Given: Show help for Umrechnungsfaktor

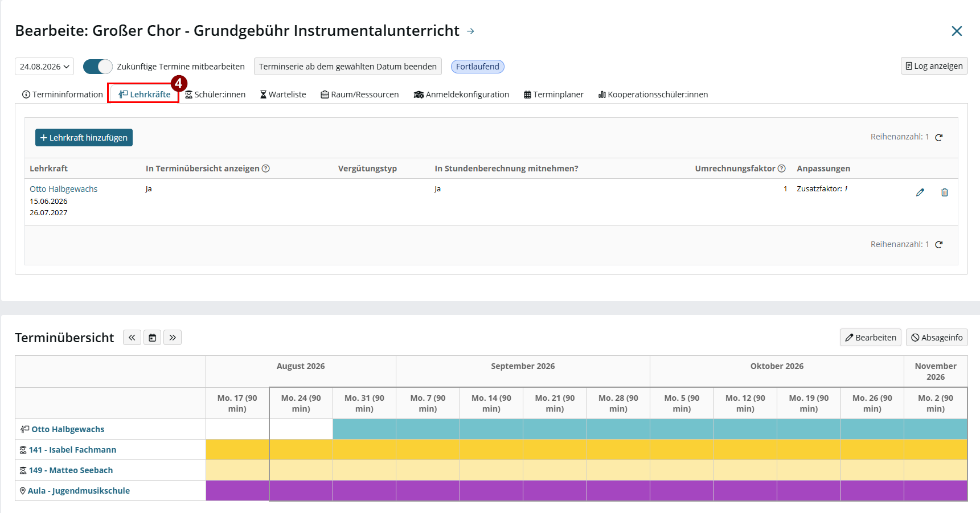Looking at the screenshot, I should pos(782,169).
